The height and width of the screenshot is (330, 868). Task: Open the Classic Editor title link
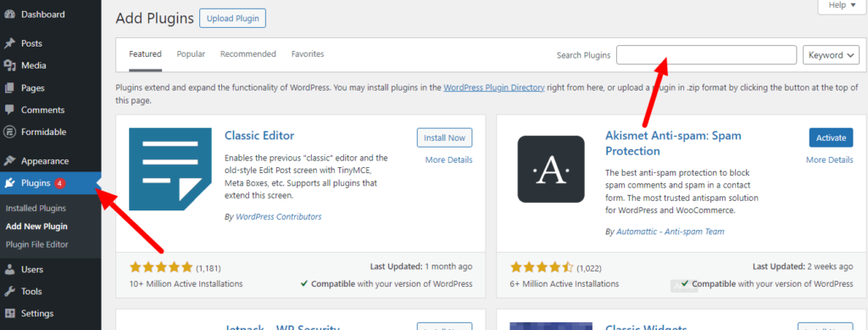259,136
